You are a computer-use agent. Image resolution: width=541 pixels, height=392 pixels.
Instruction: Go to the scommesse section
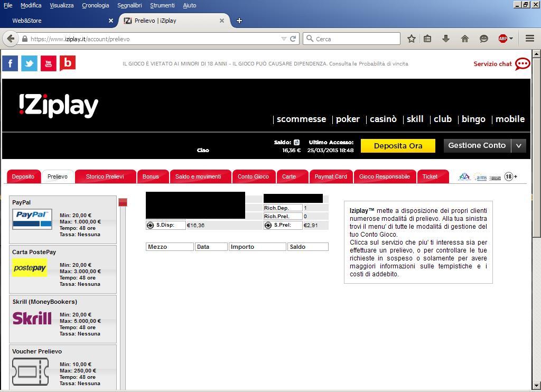pos(302,119)
